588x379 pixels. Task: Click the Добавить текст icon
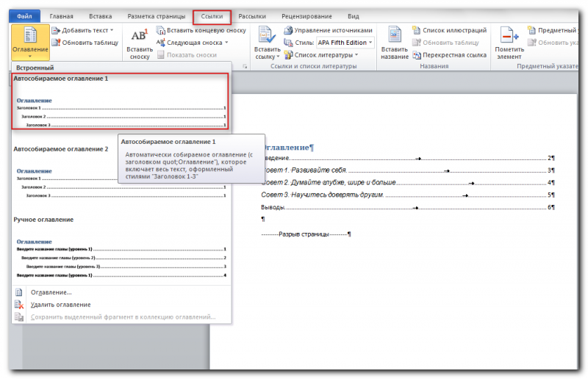(x=56, y=30)
